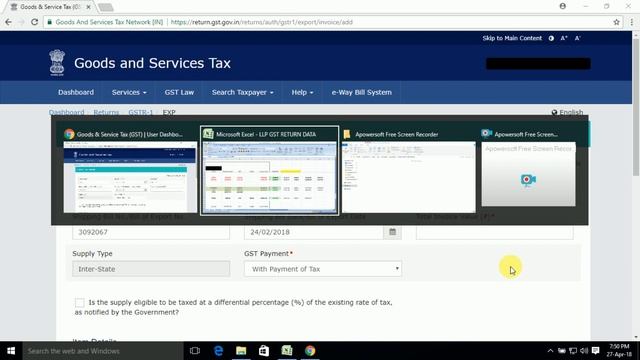Open the GST Law menu item

click(179, 92)
